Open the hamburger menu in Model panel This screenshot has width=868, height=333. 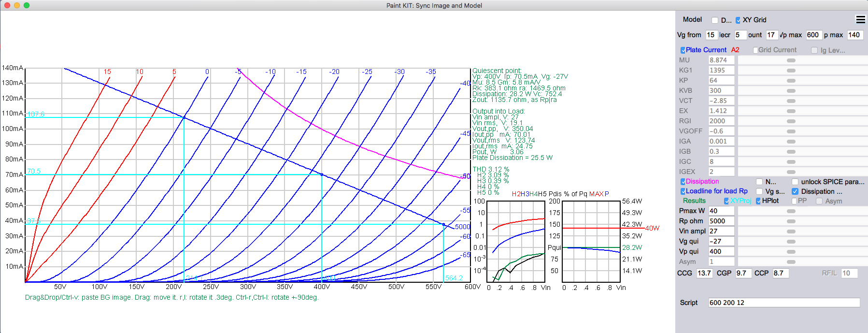(x=860, y=20)
